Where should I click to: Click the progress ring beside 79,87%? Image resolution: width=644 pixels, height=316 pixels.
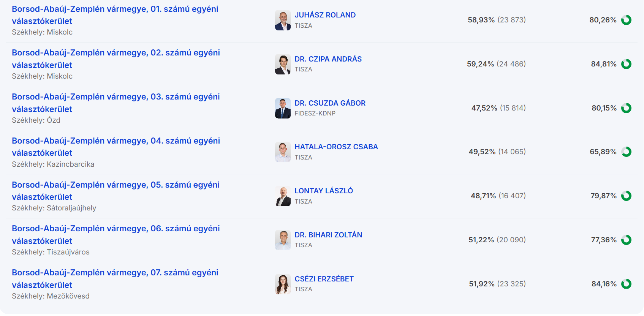(626, 196)
